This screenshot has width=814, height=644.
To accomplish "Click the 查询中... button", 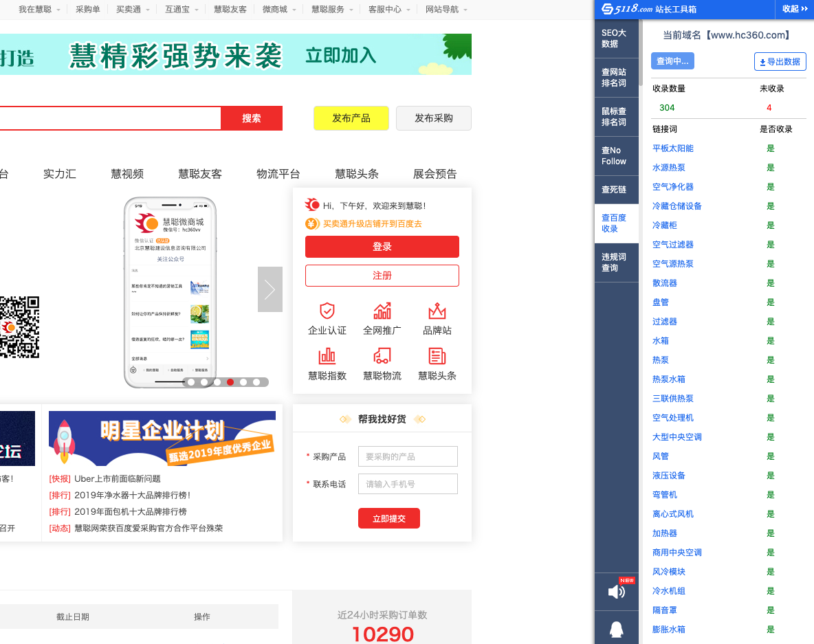I will pyautogui.click(x=672, y=60).
